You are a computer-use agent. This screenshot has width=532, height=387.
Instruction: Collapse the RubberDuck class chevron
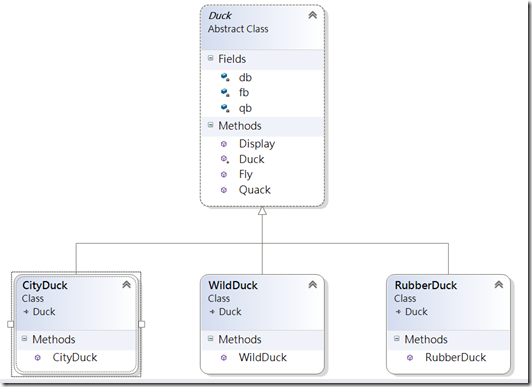[x=498, y=285]
